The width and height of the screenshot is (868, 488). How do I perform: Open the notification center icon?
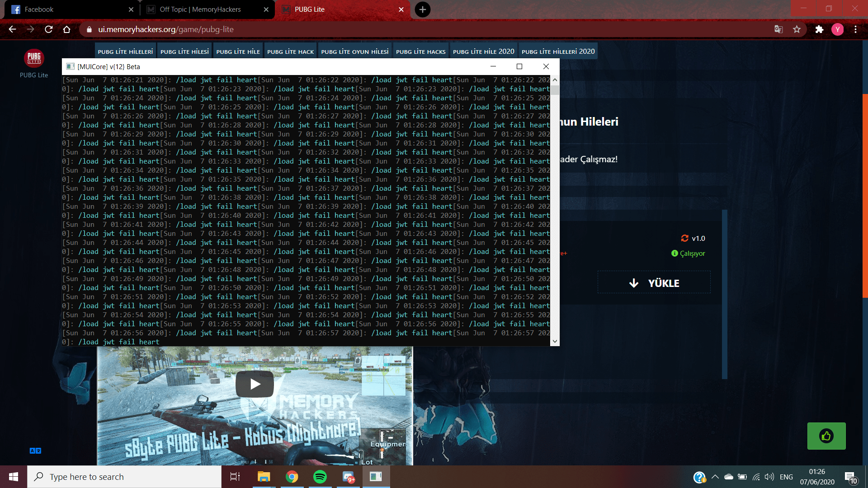pos(850,477)
